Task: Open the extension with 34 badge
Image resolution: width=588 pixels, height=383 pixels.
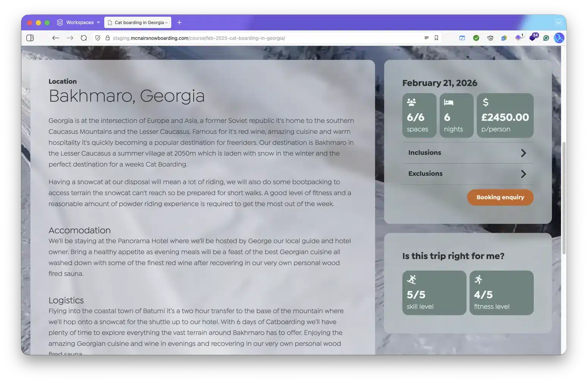Action: 533,37
